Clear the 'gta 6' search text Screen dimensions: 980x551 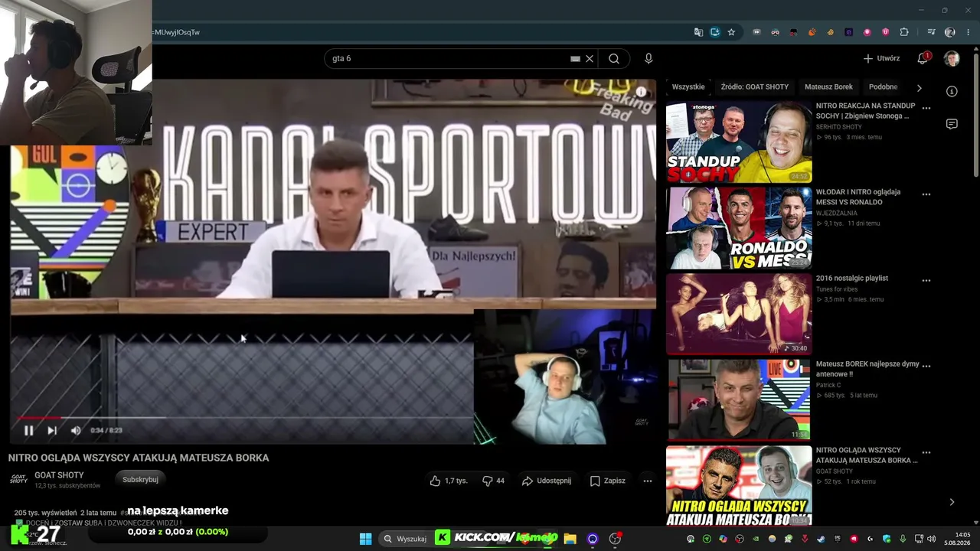[x=590, y=58]
